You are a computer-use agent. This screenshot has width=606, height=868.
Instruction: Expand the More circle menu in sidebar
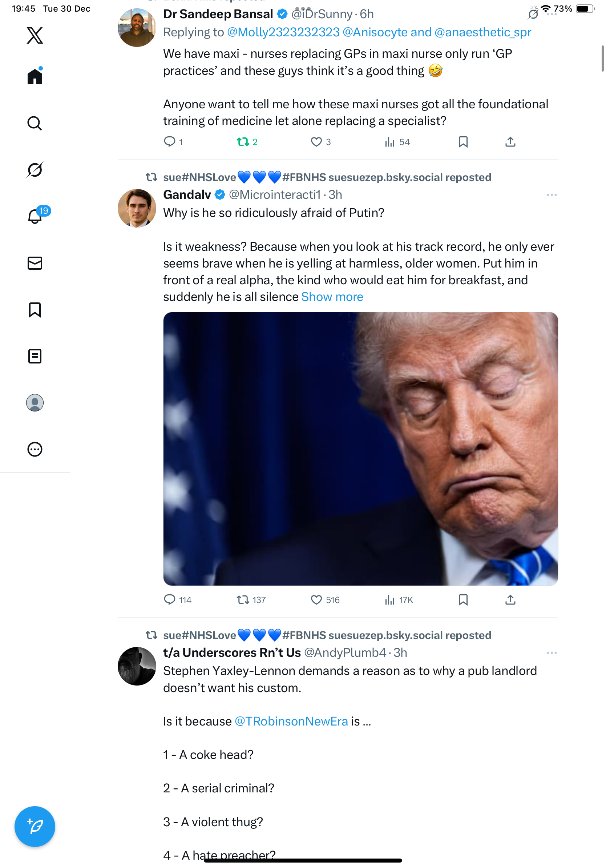coord(35,450)
